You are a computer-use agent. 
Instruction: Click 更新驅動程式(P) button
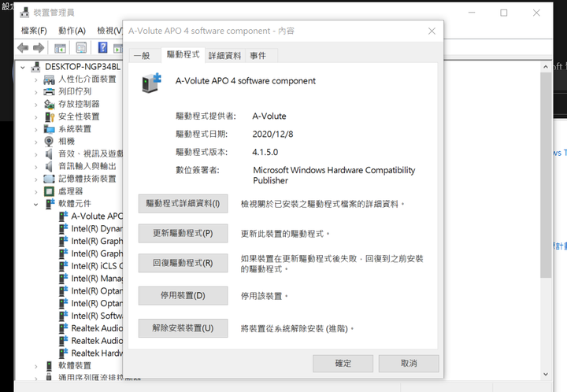[183, 233]
